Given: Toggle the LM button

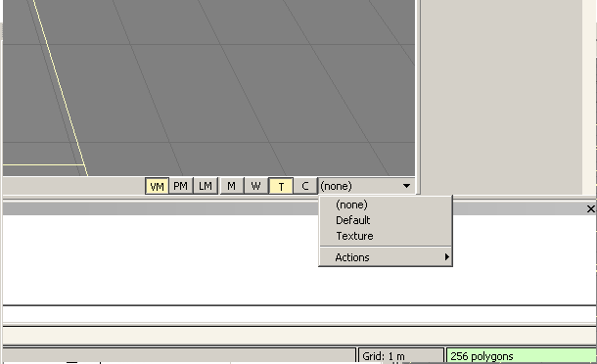Looking at the screenshot, I should coord(206,186).
